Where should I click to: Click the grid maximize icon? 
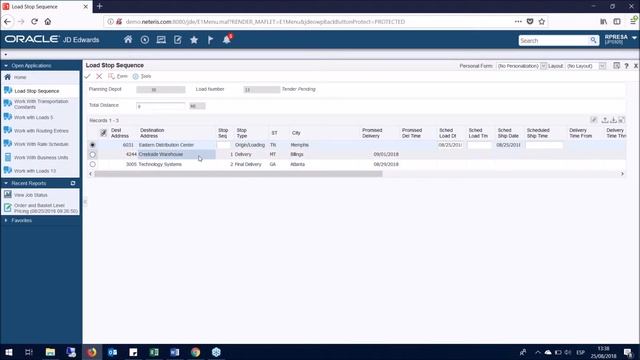pyautogui.click(x=622, y=120)
